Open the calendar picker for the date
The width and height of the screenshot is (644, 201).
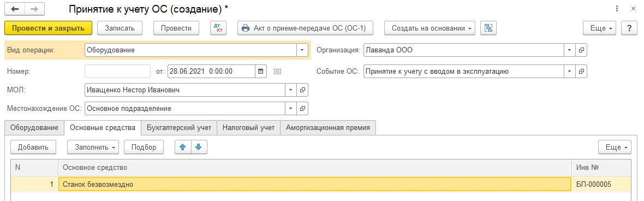tap(260, 71)
